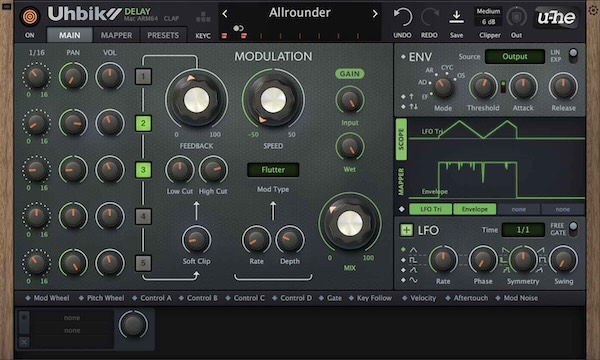Click the Gate modulation source
Viewport: 600px width, 360px height.
(x=331, y=298)
